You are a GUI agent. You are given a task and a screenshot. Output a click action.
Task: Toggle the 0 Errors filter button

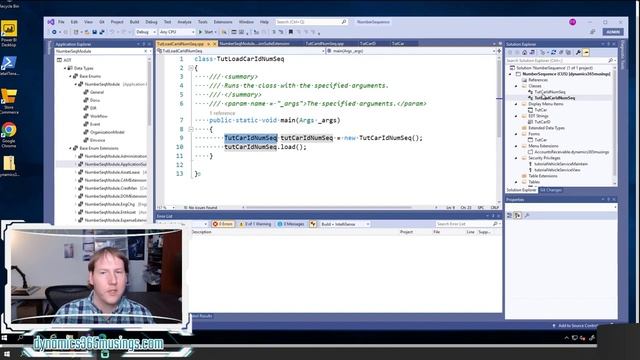click(223, 224)
